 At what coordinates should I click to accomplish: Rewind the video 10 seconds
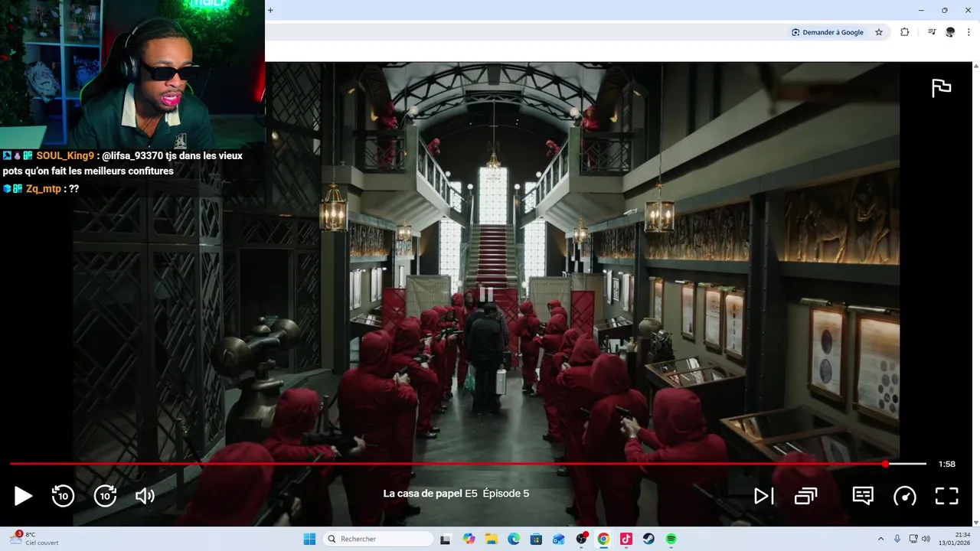[63, 496]
